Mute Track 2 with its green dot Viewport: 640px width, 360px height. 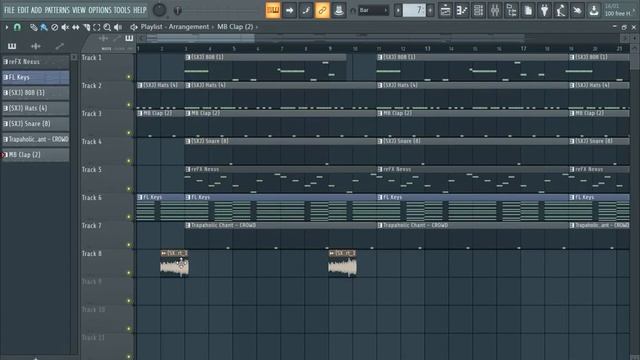coord(129,105)
